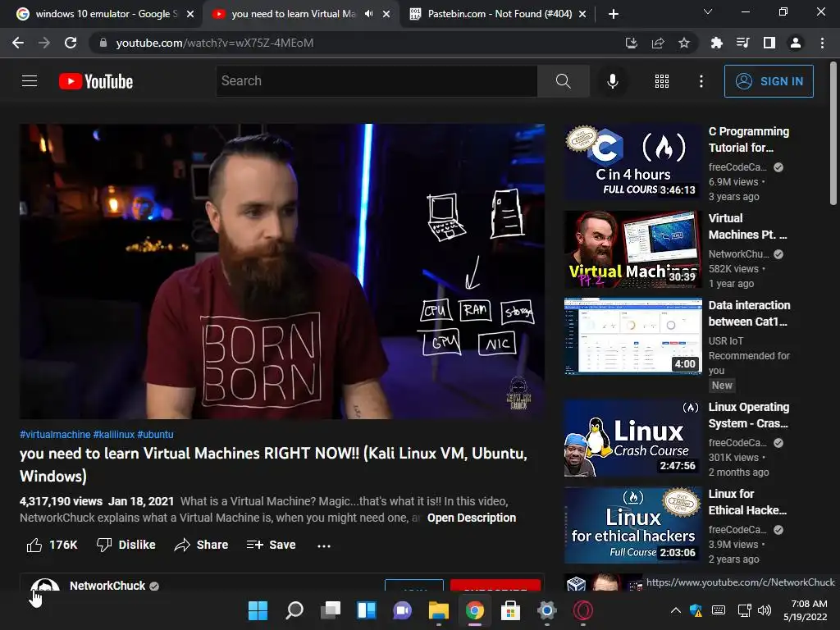
Task: Open more actions ellipsis under video
Action: pyautogui.click(x=323, y=546)
